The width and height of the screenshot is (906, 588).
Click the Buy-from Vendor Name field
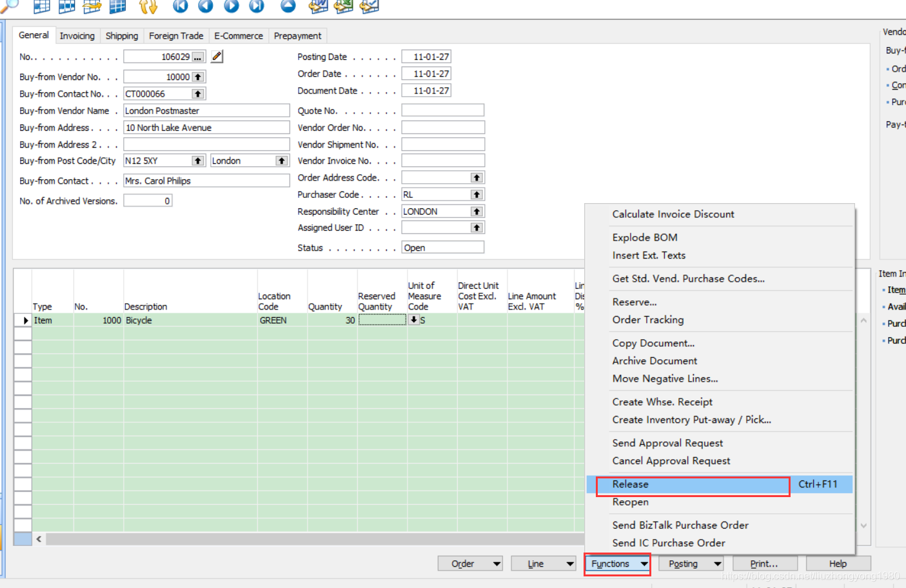click(x=206, y=111)
